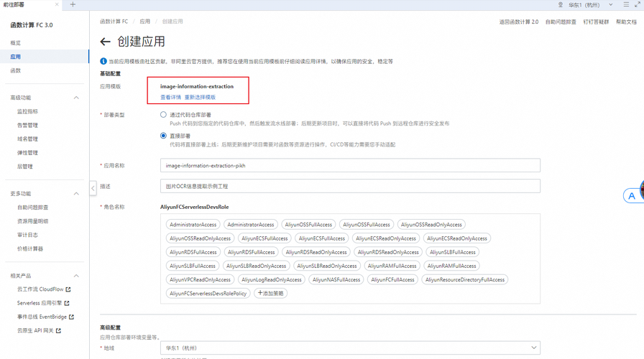Screen dimensions: 644x359
Task: Open 域名管理 in the sidebar
Action: (27, 139)
